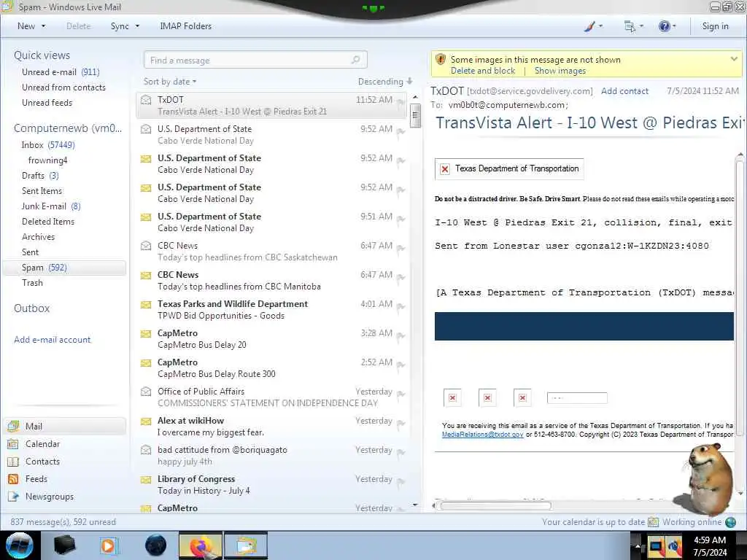Click the Delete and block link
The image size is (747, 560).
tap(483, 71)
